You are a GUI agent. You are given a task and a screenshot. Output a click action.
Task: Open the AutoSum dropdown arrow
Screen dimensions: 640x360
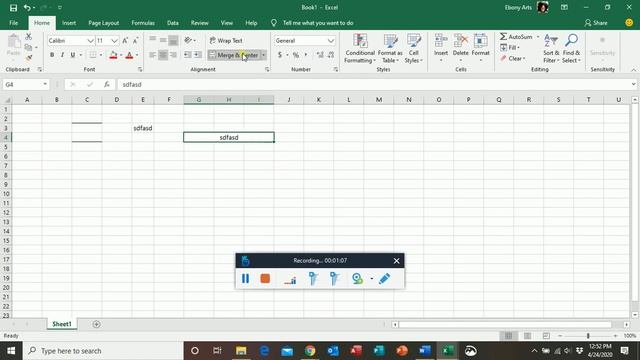538,37
